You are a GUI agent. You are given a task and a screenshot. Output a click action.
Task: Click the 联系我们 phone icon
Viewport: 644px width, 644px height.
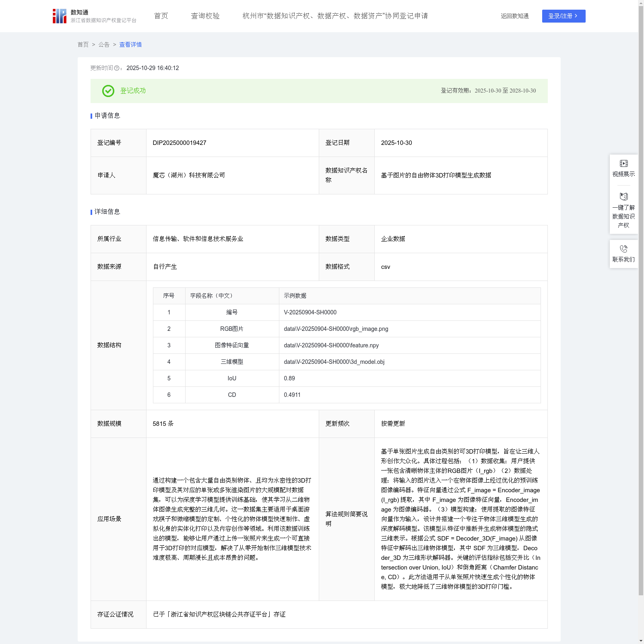623,249
